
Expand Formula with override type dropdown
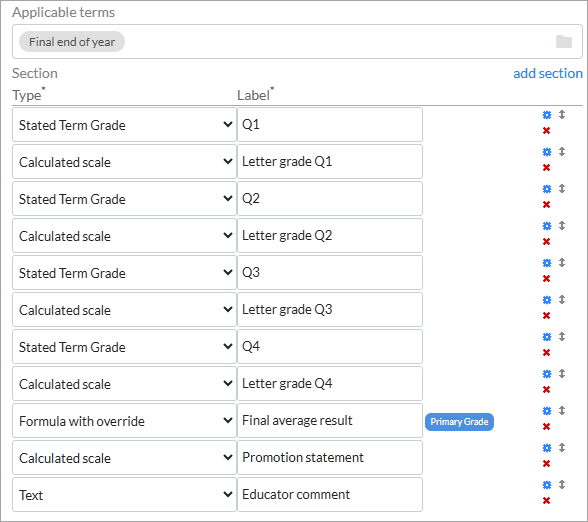pos(124,421)
